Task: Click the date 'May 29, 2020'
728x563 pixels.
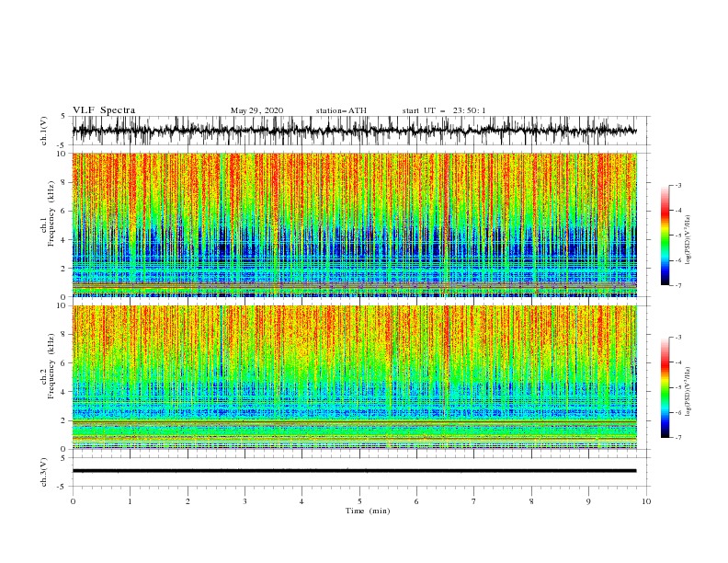Action: pos(256,110)
